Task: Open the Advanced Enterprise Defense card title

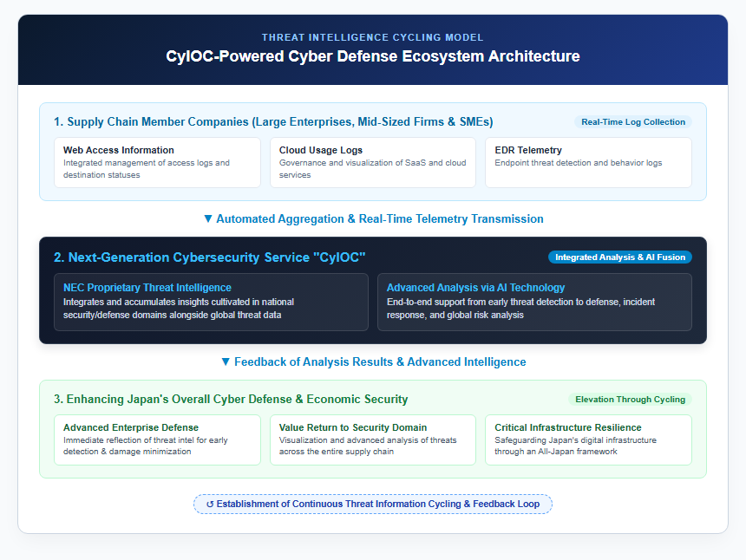Action: 131,427
